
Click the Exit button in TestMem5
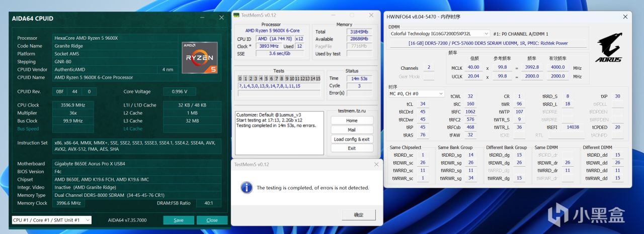[x=352, y=148]
